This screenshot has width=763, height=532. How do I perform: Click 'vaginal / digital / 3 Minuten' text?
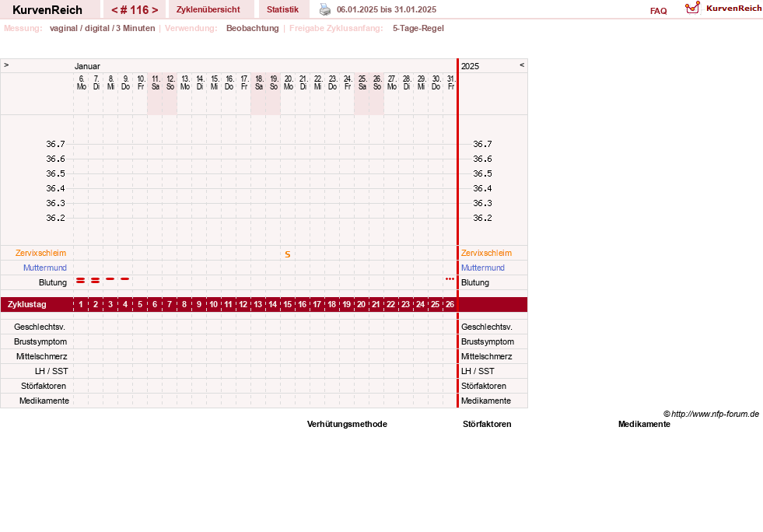102,28
